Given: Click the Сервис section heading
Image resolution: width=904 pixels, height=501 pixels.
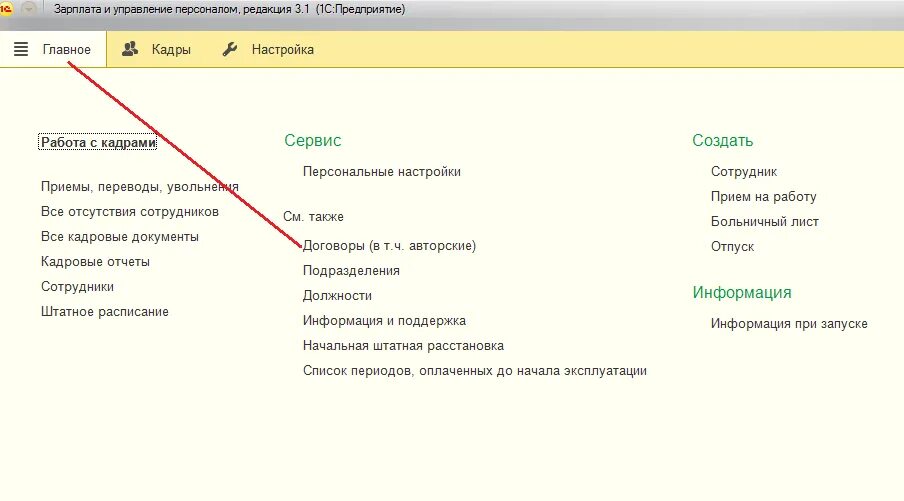Looking at the screenshot, I should pos(312,140).
